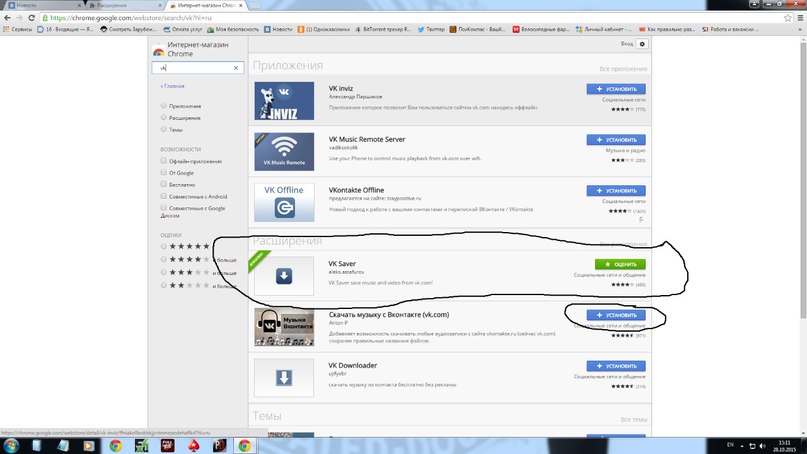This screenshot has height=454, width=807.
Task: Open the VK Music Remote Server thumbnail
Action: coord(284,152)
